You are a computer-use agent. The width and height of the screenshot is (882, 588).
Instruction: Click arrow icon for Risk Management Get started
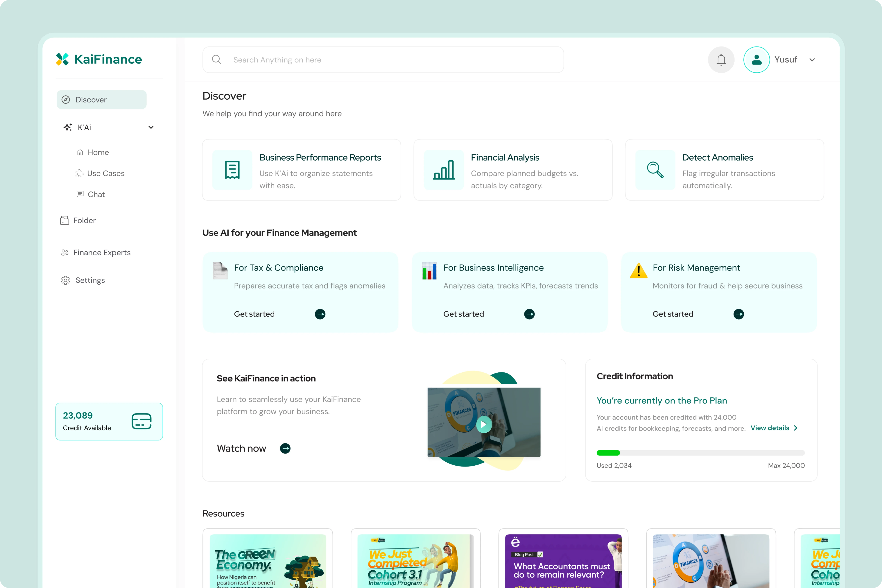coord(738,314)
